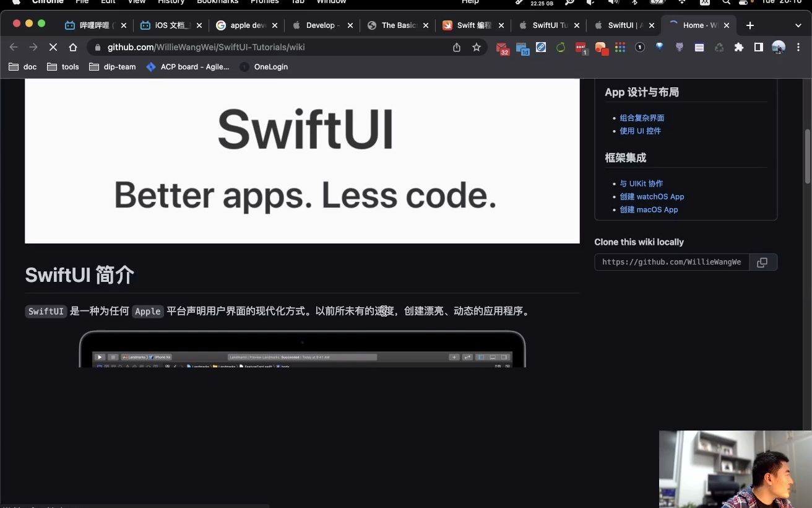Open the striped window extension icon
812x508 pixels.
point(699,47)
